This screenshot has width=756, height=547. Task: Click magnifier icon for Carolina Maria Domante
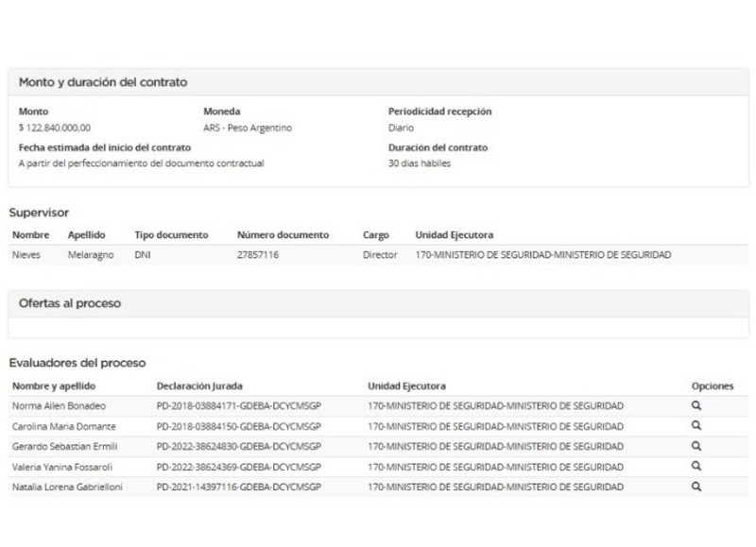click(x=696, y=426)
